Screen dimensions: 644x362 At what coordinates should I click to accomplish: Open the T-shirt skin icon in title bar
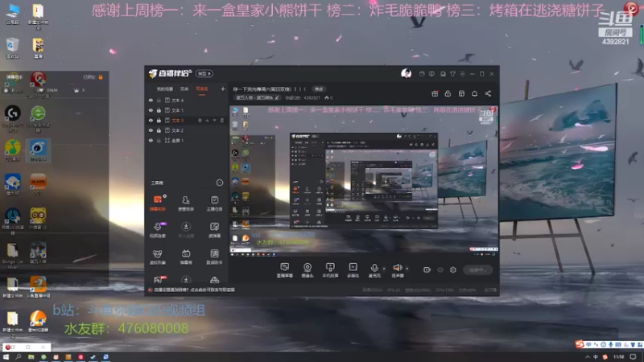pos(452,74)
